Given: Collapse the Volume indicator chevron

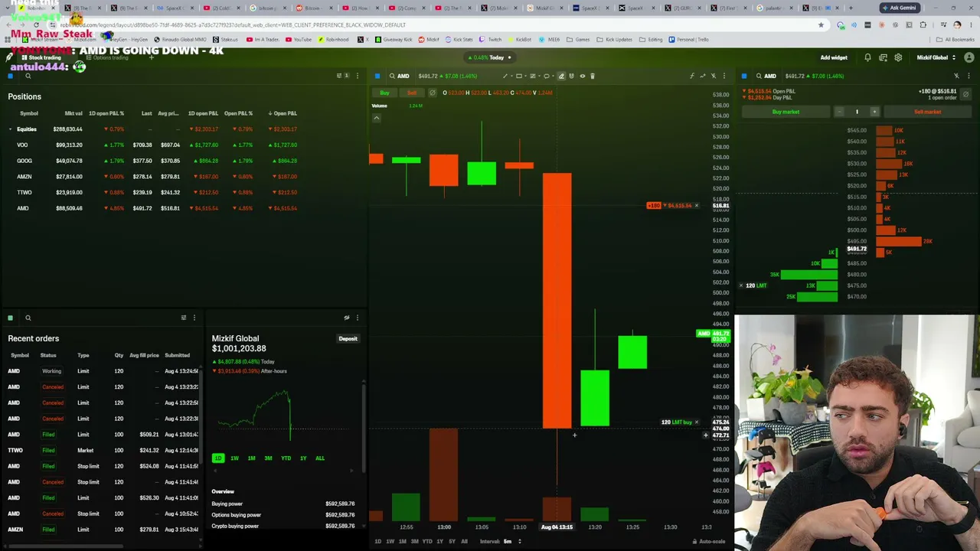Looking at the screenshot, I should point(376,118).
